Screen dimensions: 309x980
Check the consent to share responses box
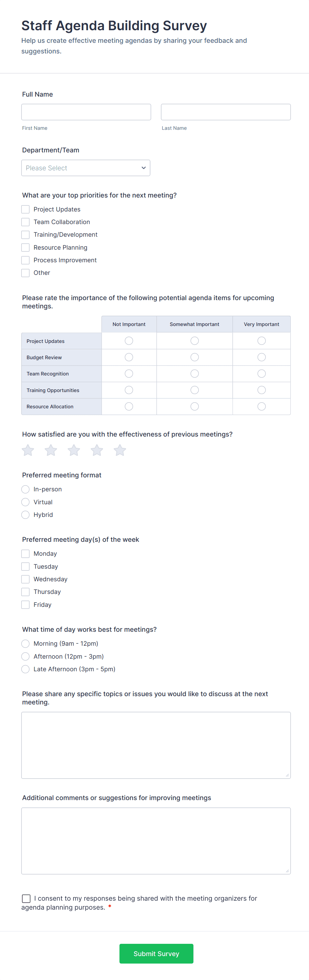click(26, 899)
